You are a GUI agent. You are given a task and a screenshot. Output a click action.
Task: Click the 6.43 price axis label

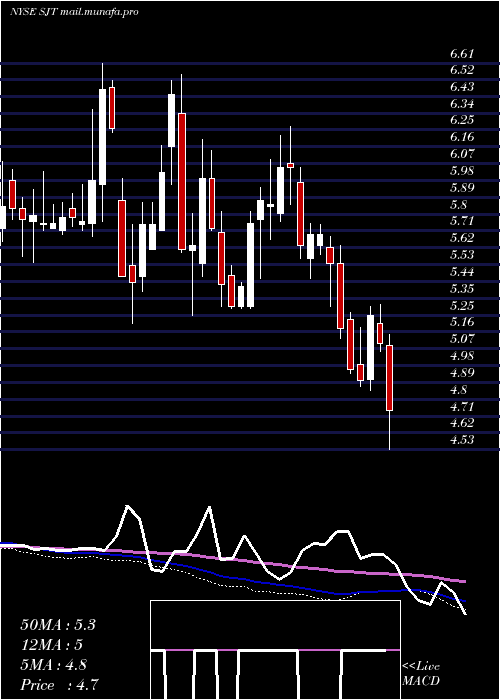[462, 87]
